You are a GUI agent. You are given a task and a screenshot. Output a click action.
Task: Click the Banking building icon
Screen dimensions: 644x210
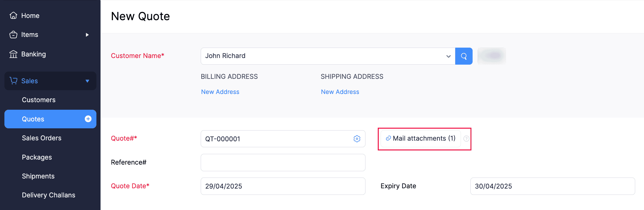(x=13, y=54)
